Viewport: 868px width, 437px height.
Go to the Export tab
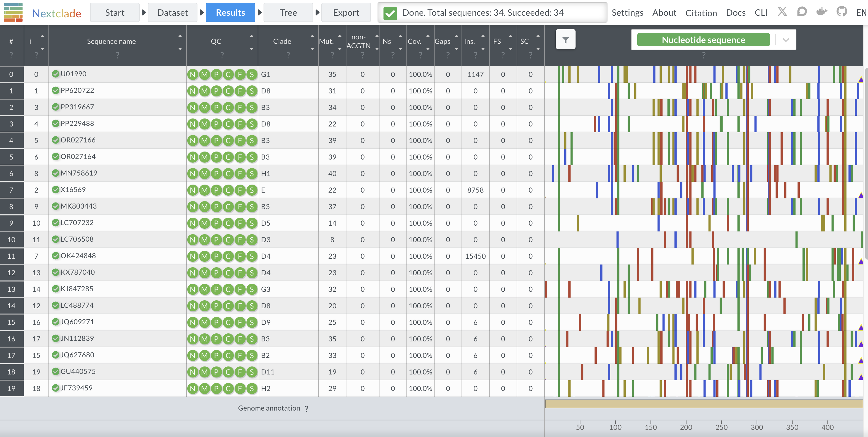pyautogui.click(x=346, y=12)
